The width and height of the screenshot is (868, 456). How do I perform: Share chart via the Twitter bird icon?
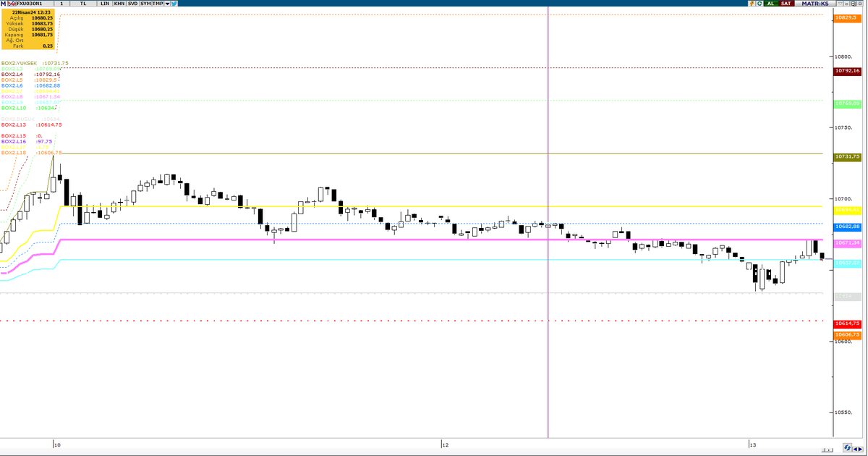click(174, 4)
